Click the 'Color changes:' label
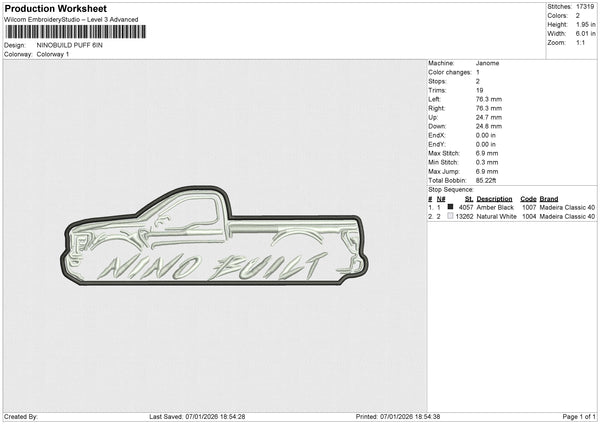This screenshot has width=600, height=424. pyautogui.click(x=450, y=72)
